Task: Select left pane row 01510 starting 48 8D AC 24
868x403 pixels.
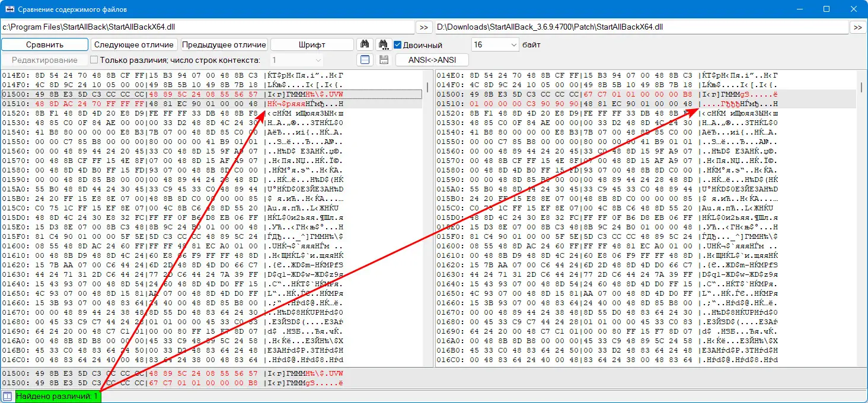Action: tap(212, 104)
